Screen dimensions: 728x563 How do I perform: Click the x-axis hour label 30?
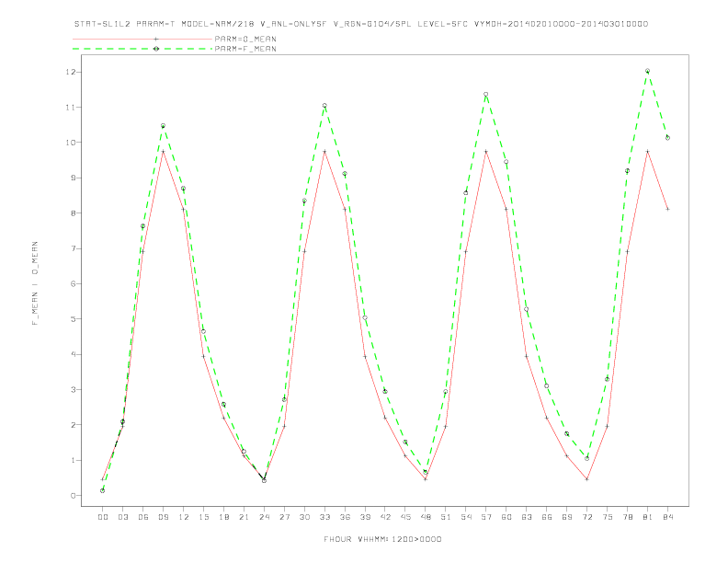[x=304, y=517]
